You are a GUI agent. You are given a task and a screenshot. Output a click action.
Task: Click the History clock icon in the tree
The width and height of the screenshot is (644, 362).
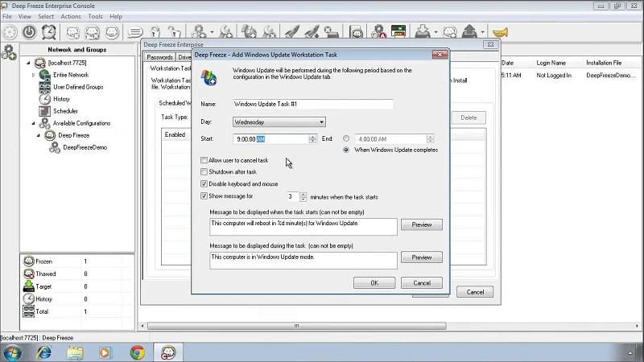(46, 99)
